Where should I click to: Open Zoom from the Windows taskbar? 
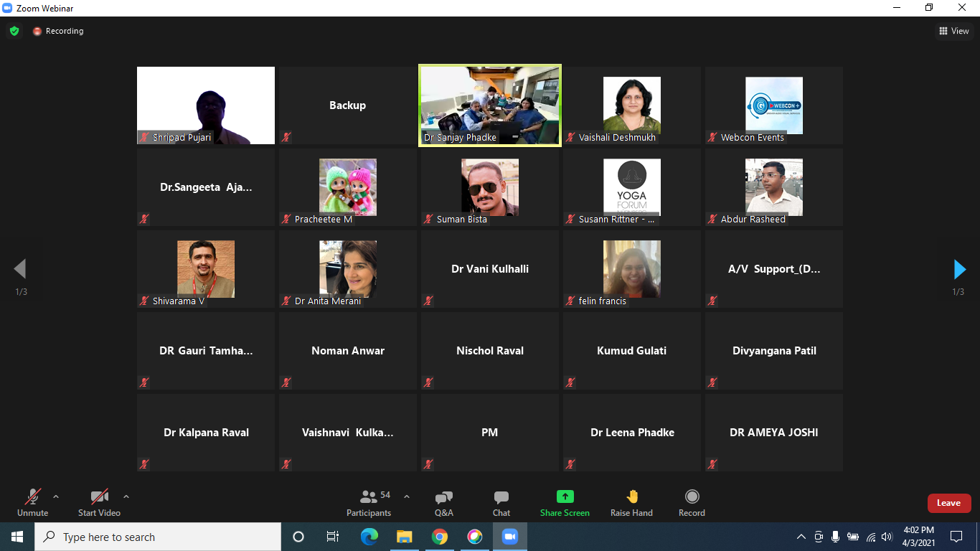pos(509,537)
